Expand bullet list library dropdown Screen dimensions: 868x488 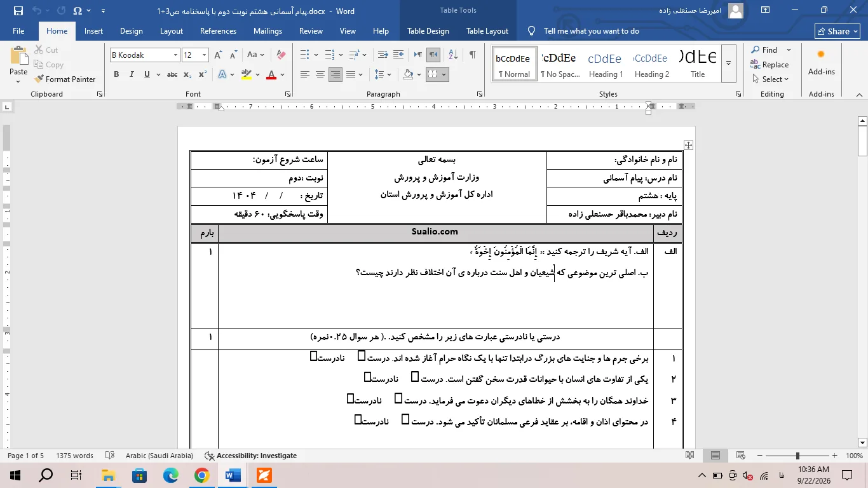pos(316,55)
